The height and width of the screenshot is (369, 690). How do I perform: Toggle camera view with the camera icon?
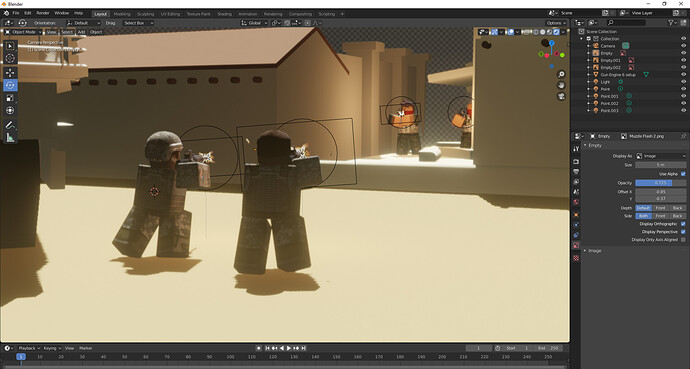pos(561,96)
